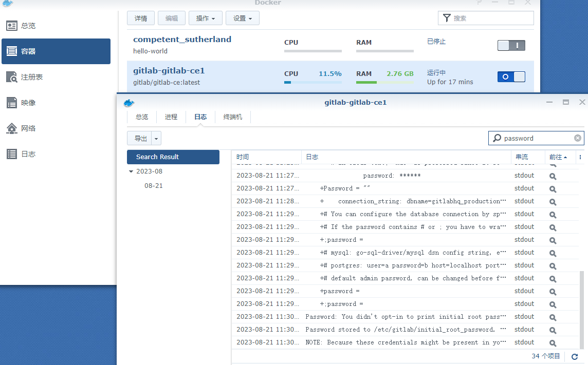Click the 详情 button
588x365 pixels.
141,17
